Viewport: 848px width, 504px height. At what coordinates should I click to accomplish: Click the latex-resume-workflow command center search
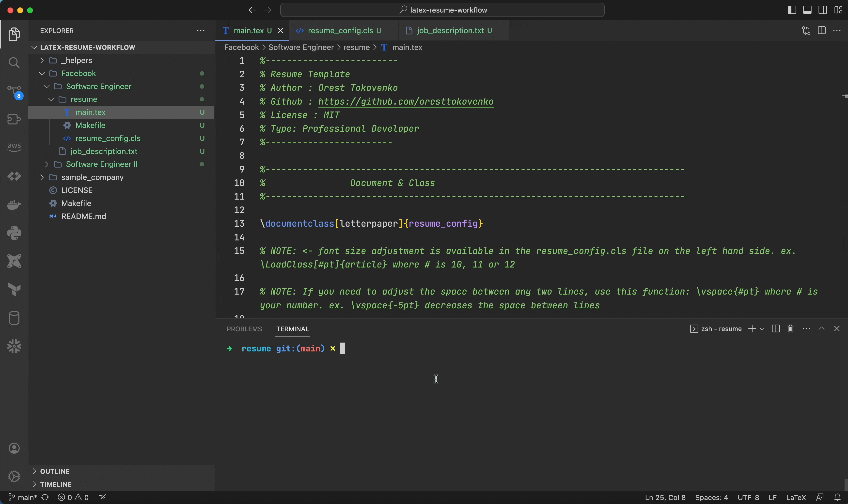point(442,10)
